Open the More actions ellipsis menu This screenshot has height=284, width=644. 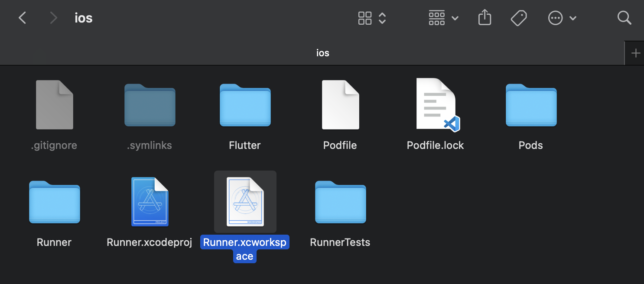point(555,18)
